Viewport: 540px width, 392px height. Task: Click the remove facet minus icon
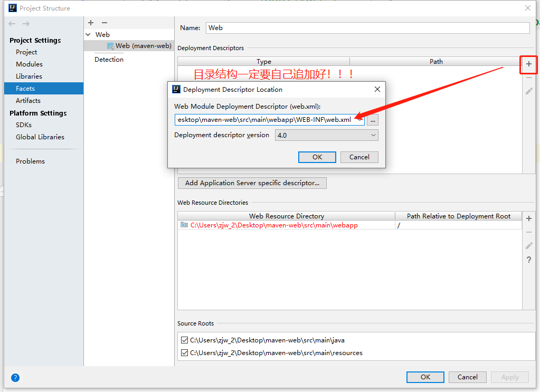(x=104, y=23)
